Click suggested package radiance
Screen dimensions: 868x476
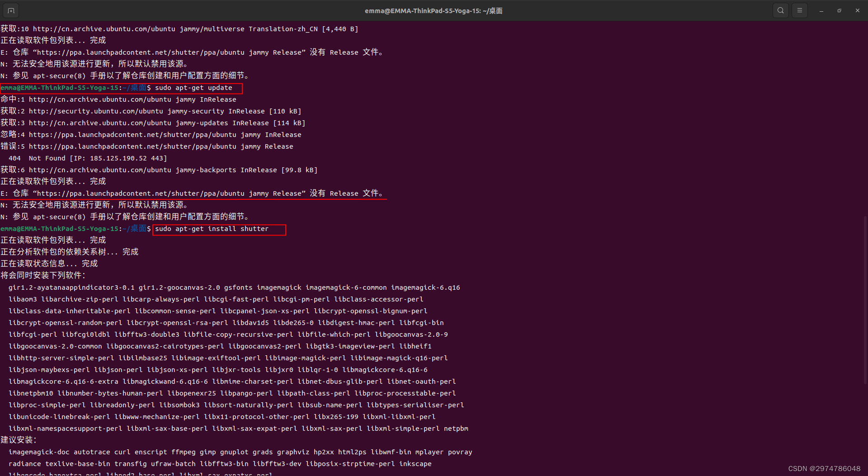click(24, 464)
